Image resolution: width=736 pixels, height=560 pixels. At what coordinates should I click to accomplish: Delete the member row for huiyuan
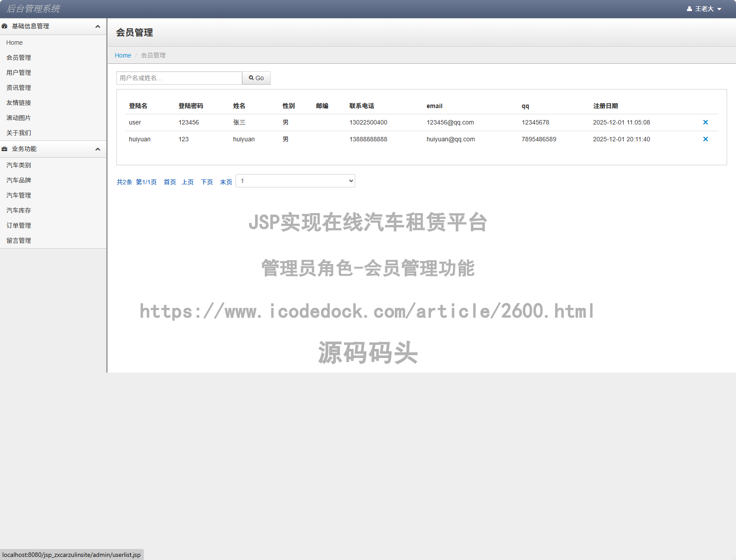coord(705,139)
